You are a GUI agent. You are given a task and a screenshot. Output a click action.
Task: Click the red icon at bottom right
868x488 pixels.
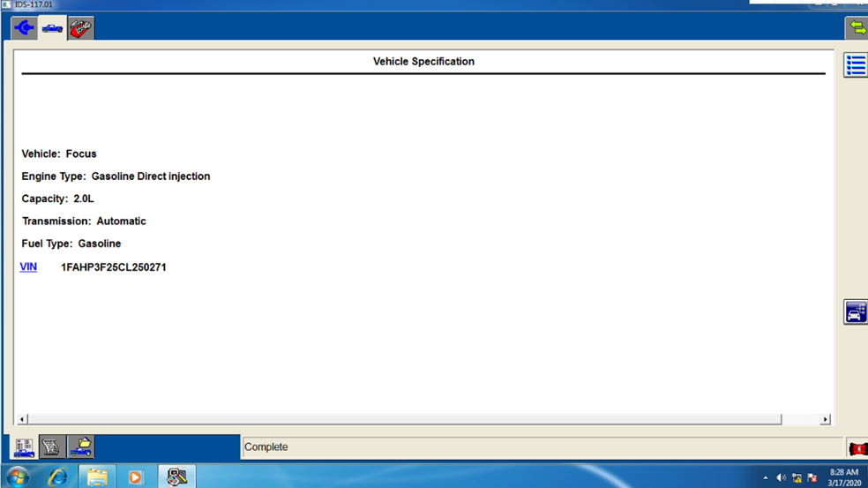click(857, 448)
